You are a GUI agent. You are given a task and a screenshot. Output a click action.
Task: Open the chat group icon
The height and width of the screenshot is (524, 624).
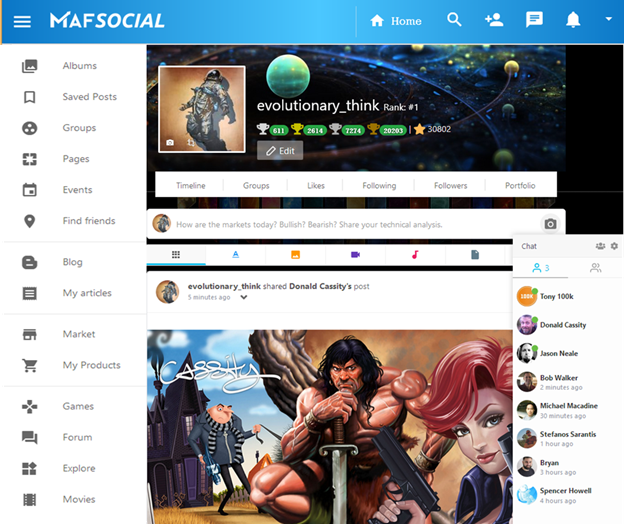tap(600, 246)
